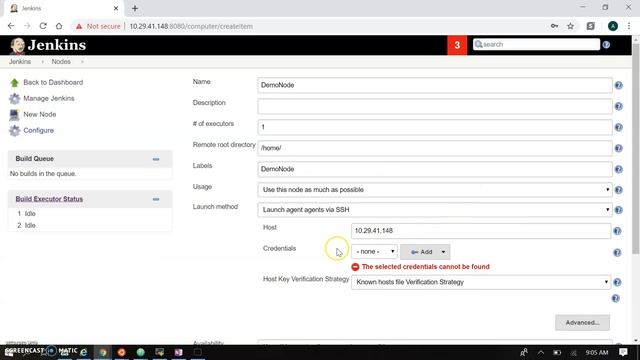Screen dimensions: 640x360
Task: Collapse the Build Executor Status panel
Action: (x=156, y=199)
